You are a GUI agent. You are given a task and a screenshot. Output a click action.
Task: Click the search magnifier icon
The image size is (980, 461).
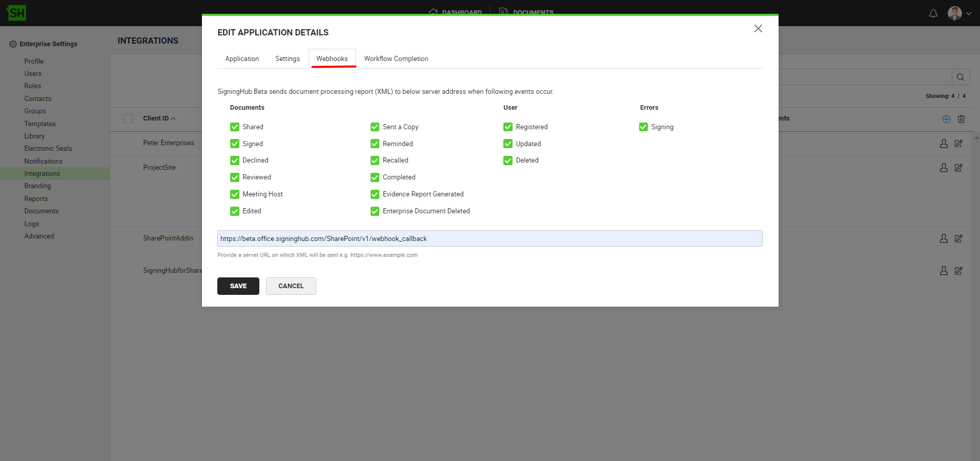tap(960, 77)
